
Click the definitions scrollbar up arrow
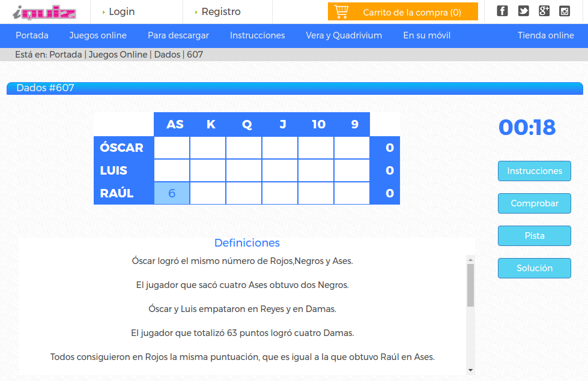click(470, 260)
